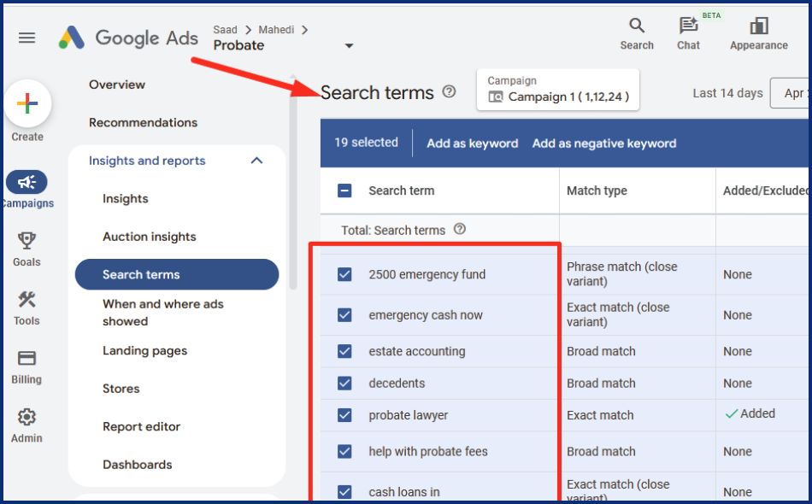Click the Added status for probate lawyer
This screenshot has height=504, width=812.
pos(750,413)
